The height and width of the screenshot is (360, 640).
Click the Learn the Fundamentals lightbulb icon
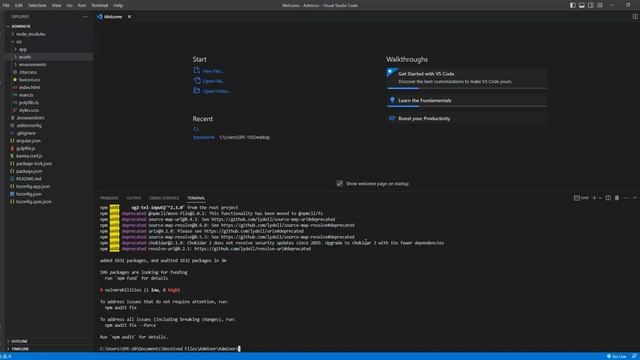point(392,100)
